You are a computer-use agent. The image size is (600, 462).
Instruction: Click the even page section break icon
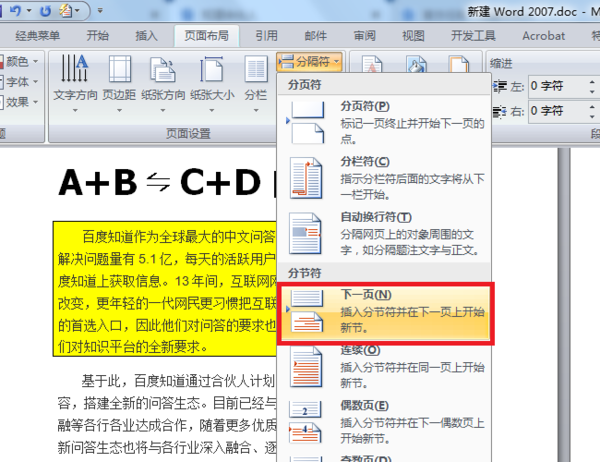tap(305, 422)
